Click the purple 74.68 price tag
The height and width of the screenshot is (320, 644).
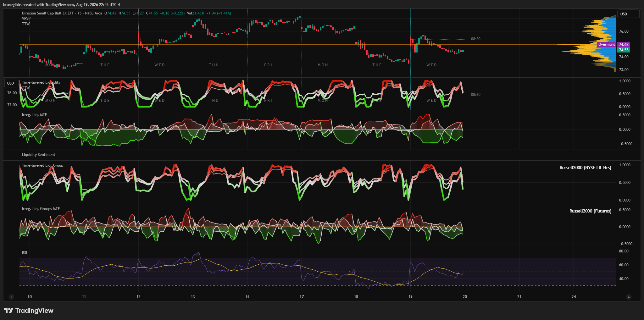click(624, 45)
